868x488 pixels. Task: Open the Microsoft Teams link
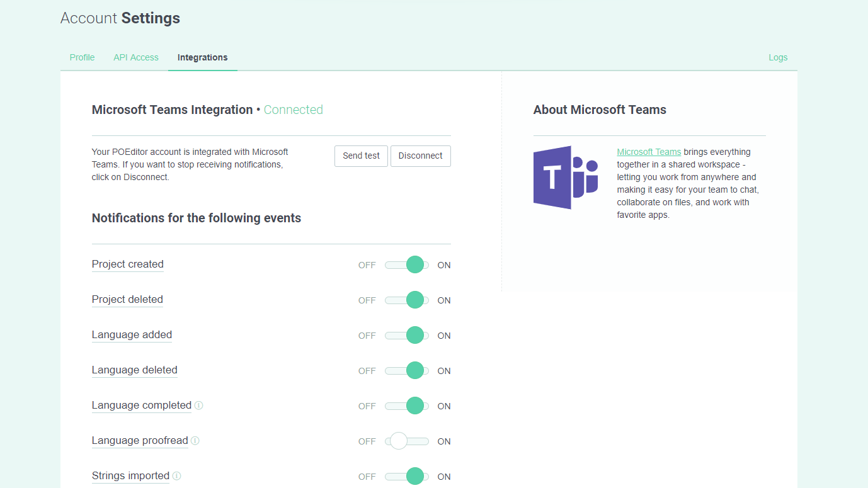[x=649, y=152]
